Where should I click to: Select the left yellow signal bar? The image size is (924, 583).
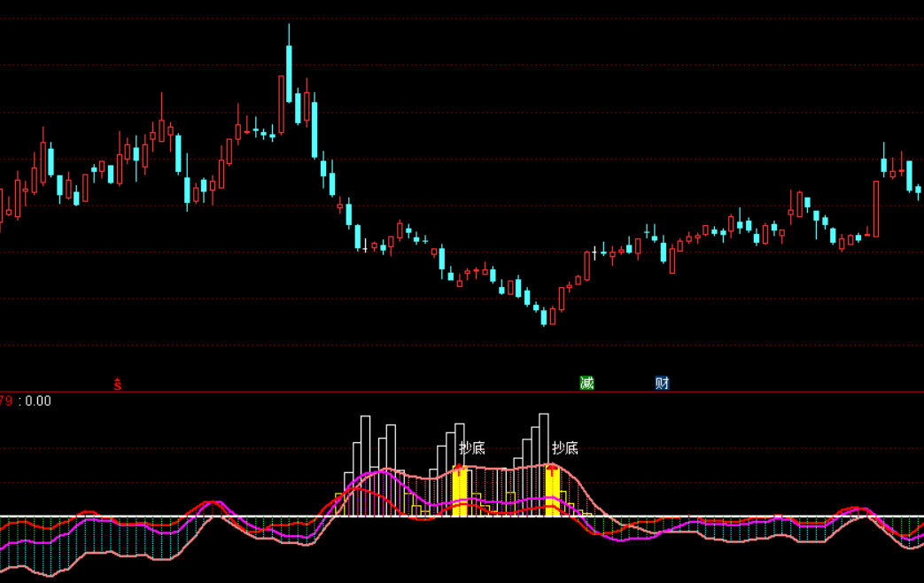tap(459, 493)
